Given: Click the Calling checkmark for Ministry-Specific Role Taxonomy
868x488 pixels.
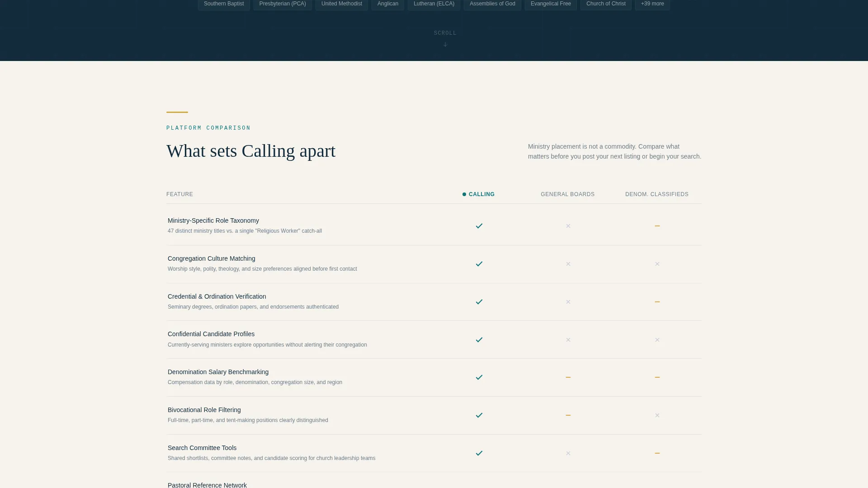Looking at the screenshot, I should pos(479,226).
